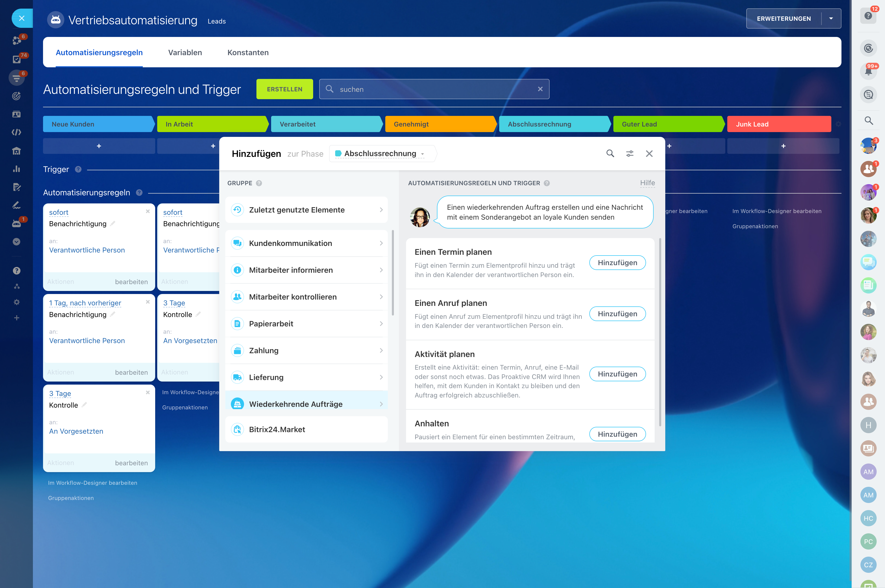
Task: Click help icon next to Trigger heading
Action: (x=78, y=169)
